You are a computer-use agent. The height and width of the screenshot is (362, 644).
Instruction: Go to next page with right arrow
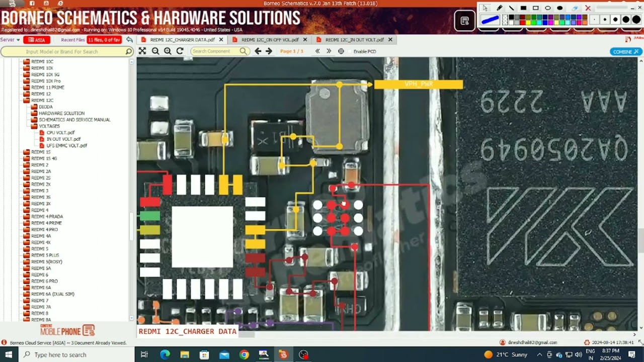(269, 51)
